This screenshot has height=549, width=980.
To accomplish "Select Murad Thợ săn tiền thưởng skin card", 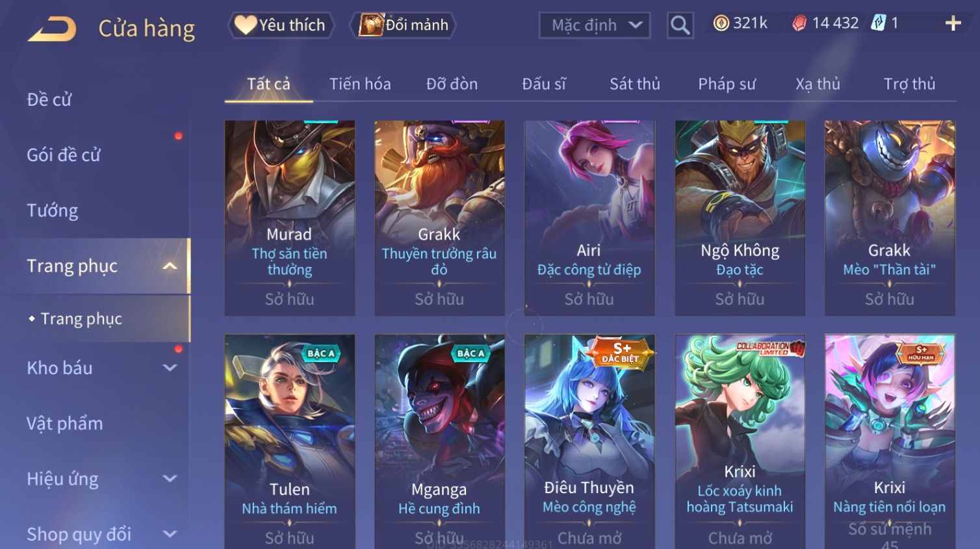I will coord(290,218).
